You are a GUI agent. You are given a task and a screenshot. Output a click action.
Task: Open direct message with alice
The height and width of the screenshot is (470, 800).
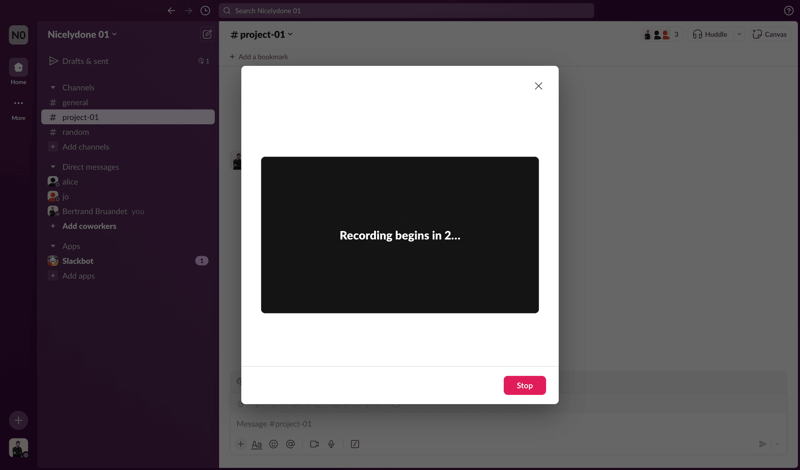[x=128, y=182]
